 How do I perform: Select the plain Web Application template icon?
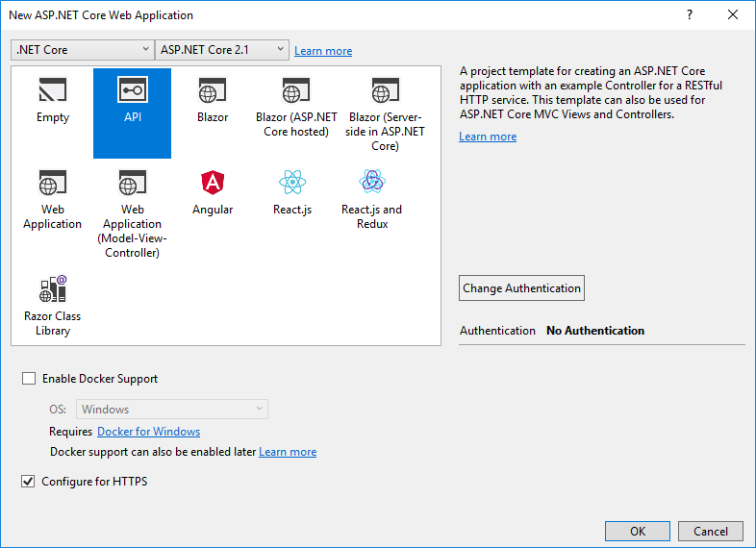[53, 182]
